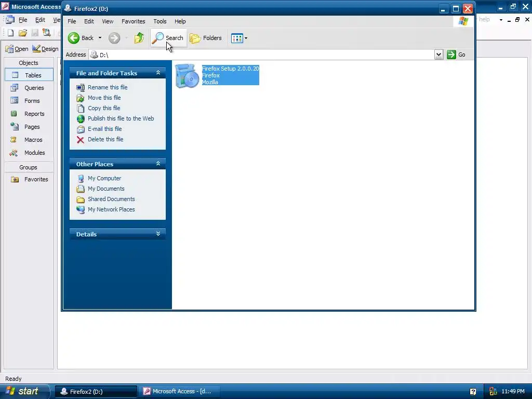The height and width of the screenshot is (399, 532).
Task: Click Delete this file link
Action: (x=105, y=139)
